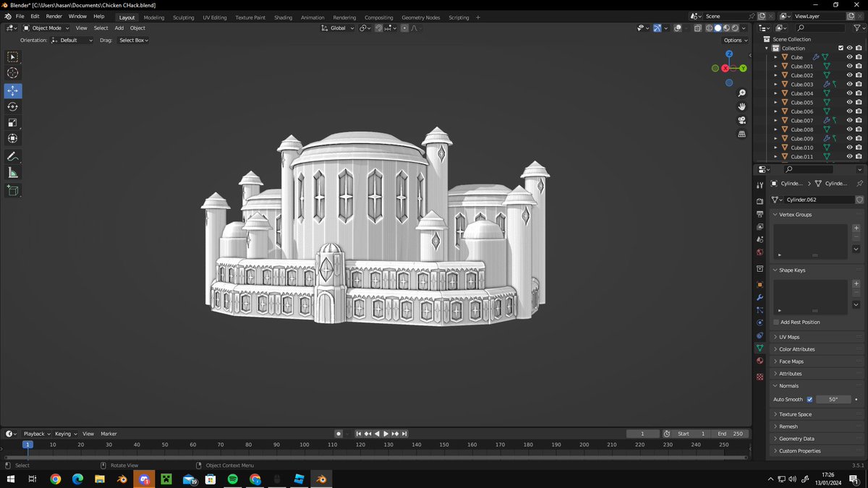Expand the Vertex Groups panel
The height and width of the screenshot is (488, 868).
(x=795, y=214)
